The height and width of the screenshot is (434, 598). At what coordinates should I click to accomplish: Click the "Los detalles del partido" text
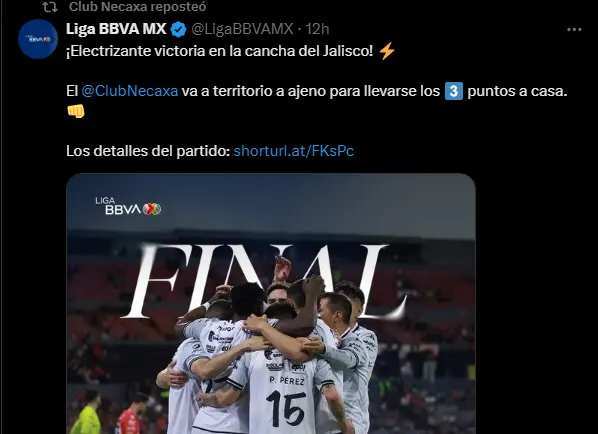coord(146,151)
